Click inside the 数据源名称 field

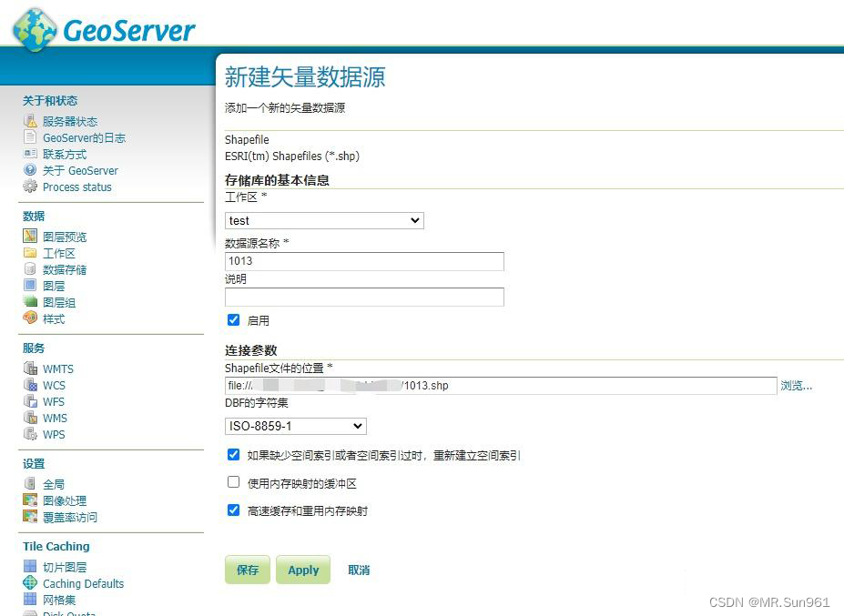coord(364,261)
